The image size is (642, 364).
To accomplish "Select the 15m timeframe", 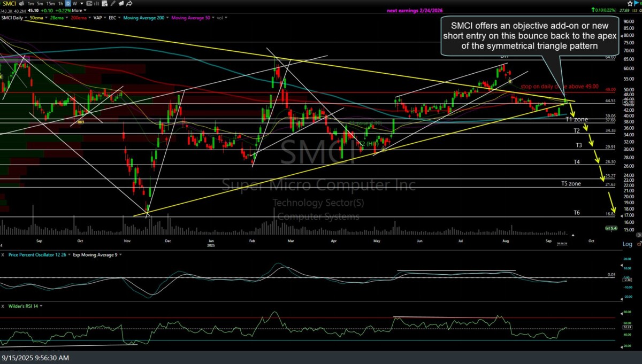I will pos(51,4).
